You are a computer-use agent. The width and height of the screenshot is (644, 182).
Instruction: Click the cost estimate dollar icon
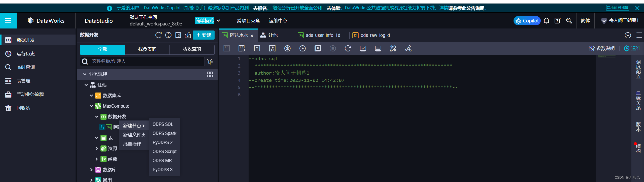(287, 48)
